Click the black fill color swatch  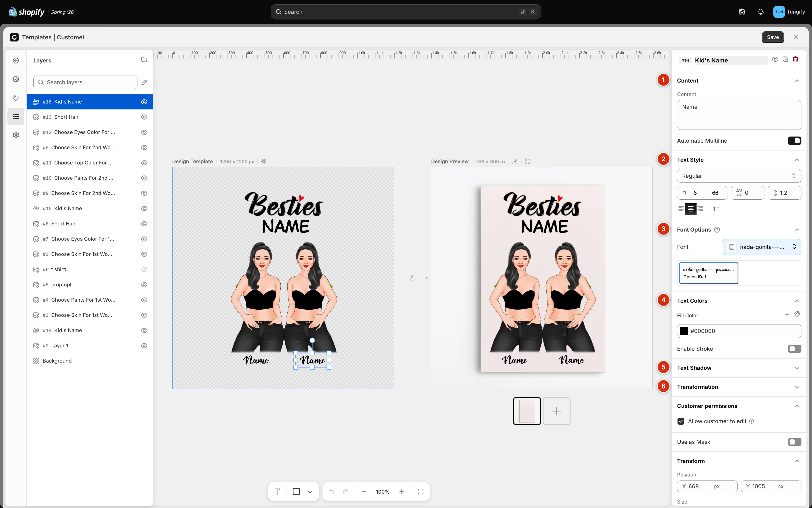point(684,331)
